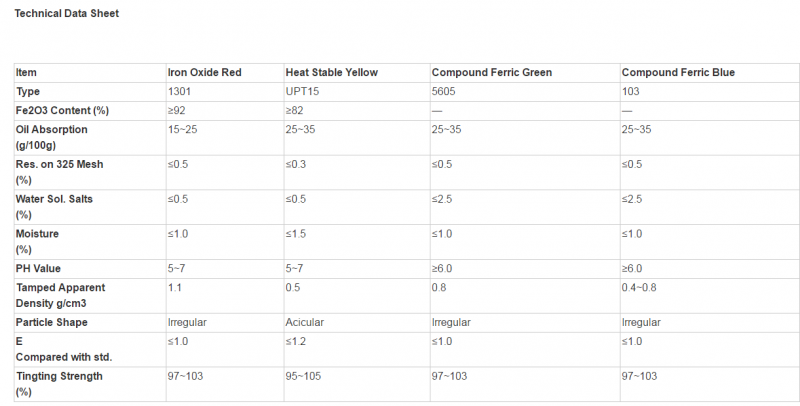800x406 pixels.
Task: Select the Tingting Strength row label
Action: click(59, 384)
